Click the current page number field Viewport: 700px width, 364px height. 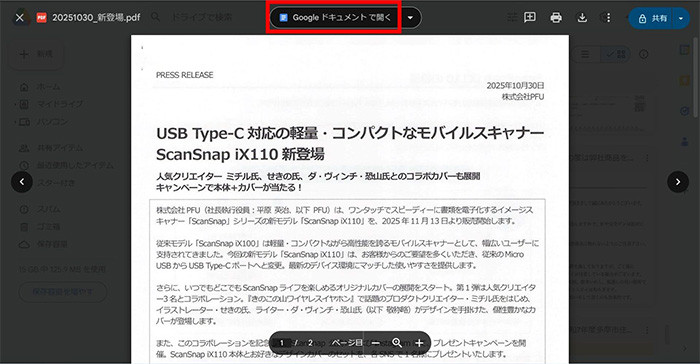coord(282,343)
